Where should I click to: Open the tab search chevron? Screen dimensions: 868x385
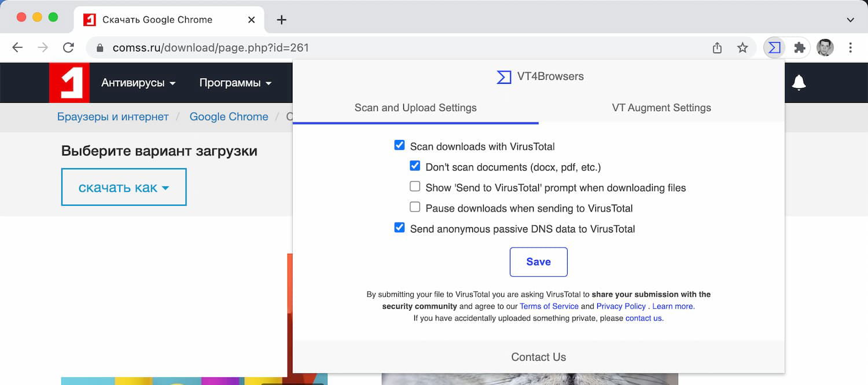850,20
